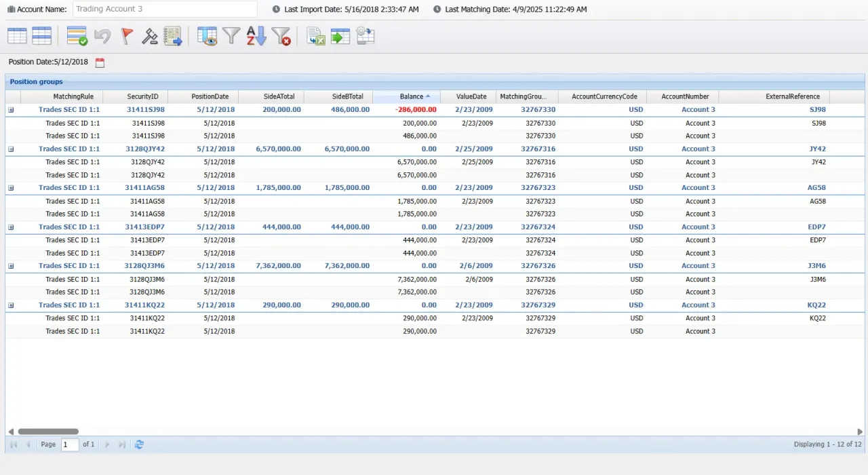Collapse group 3128QJY42 with its expander
This screenshot has height=475, width=868.
(11, 149)
